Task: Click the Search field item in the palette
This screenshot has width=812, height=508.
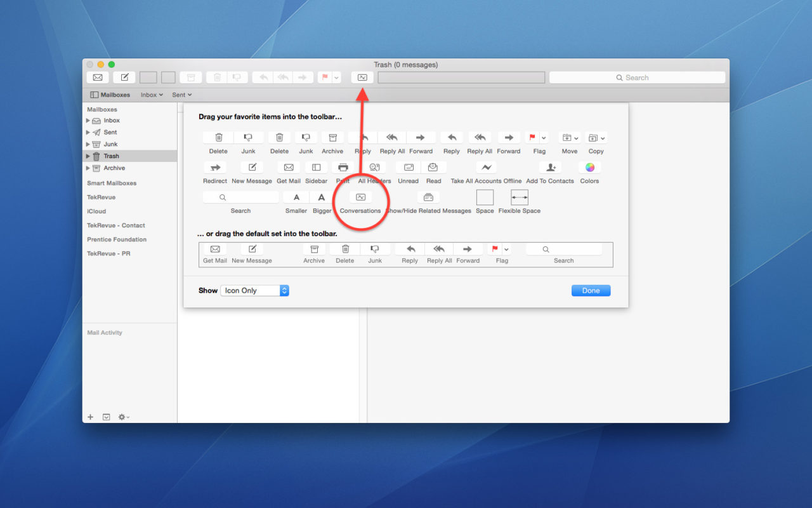Action: coord(240,197)
